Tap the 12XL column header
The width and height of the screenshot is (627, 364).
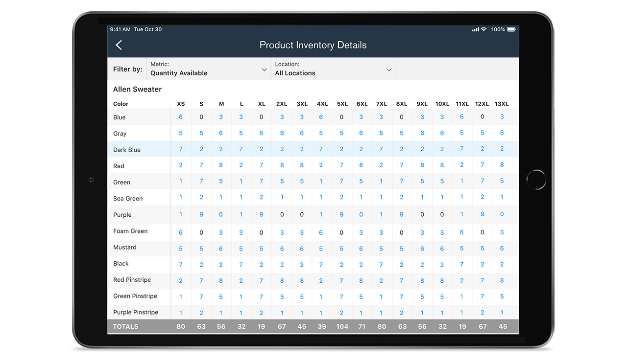482,104
